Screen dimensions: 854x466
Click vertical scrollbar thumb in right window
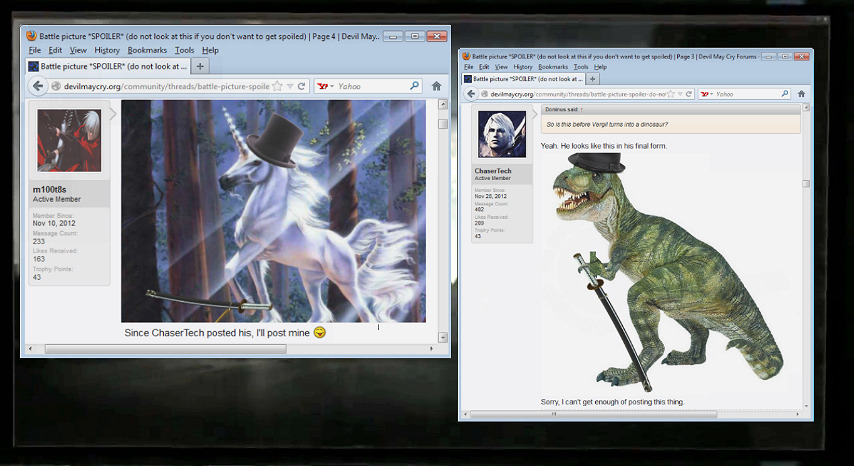pyautogui.click(x=806, y=184)
